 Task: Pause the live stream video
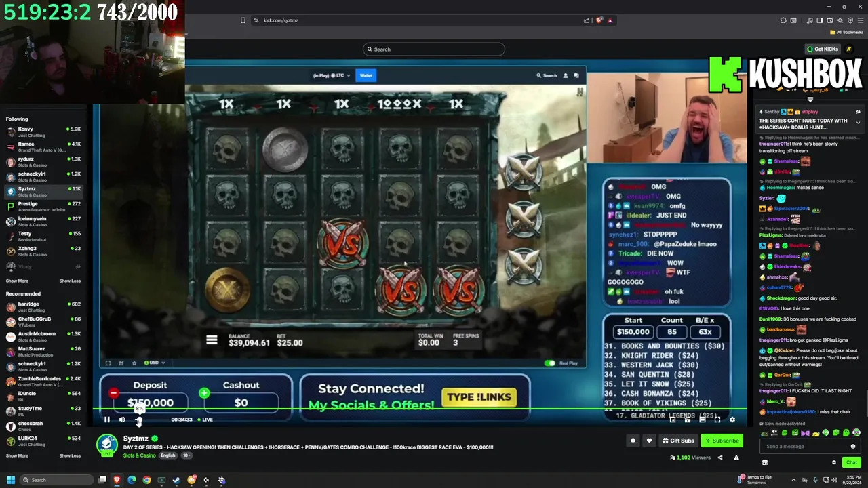106,420
